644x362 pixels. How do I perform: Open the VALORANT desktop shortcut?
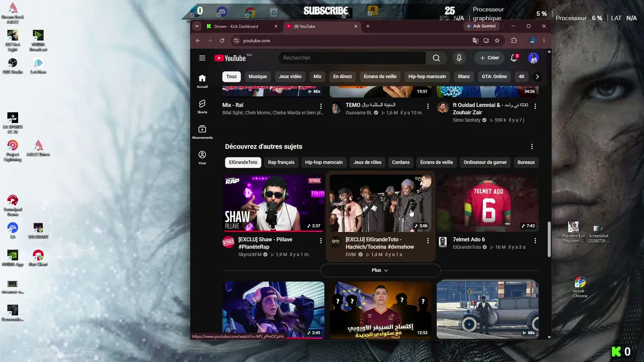(38, 230)
